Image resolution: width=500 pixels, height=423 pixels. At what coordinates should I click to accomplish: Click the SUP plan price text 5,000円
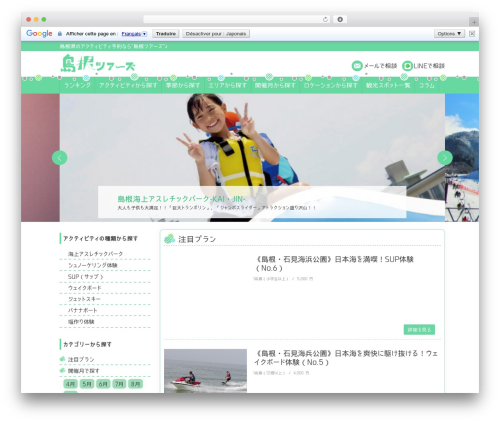point(305,279)
